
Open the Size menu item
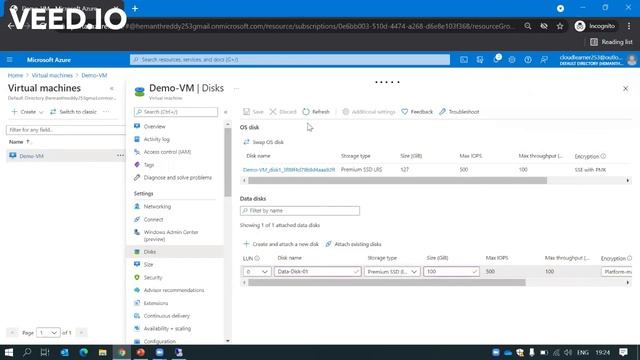tap(148, 264)
